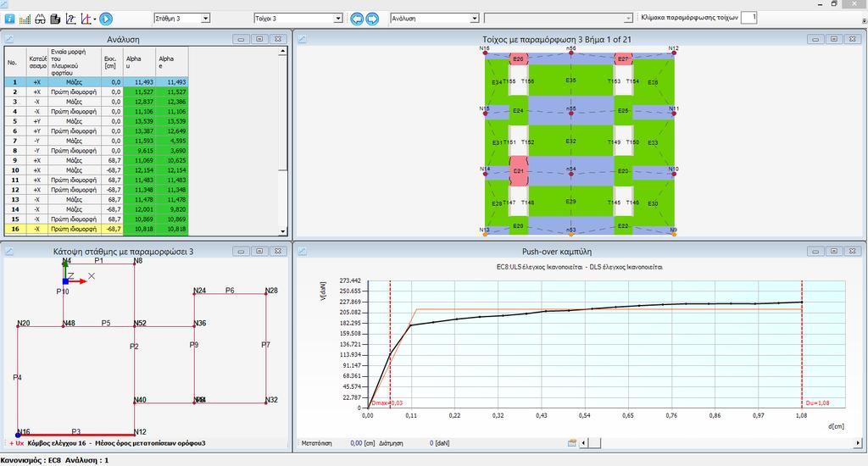868x466 pixels.
Task: Click the axes graph tool icon
Action: 86,19
